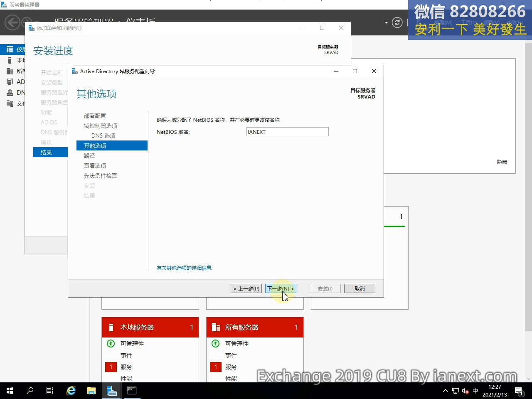Close the Add Roles and Features wizard
This screenshot has width=532, height=399.
click(x=341, y=28)
